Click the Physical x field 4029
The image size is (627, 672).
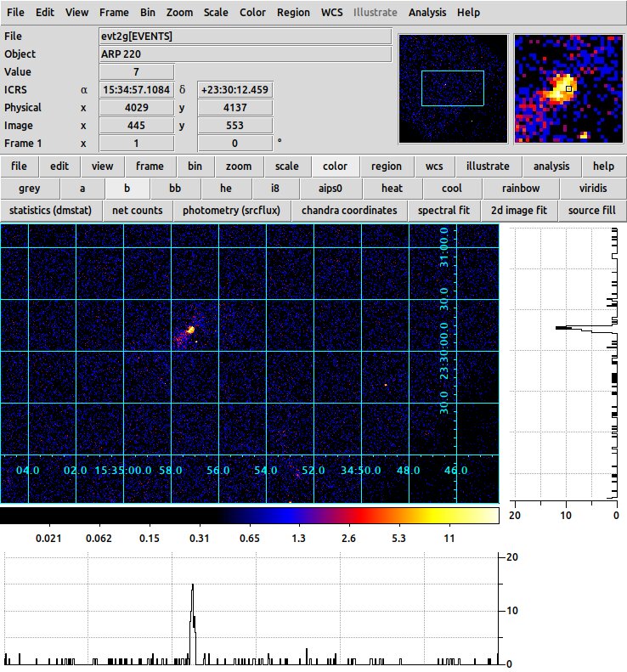point(137,108)
